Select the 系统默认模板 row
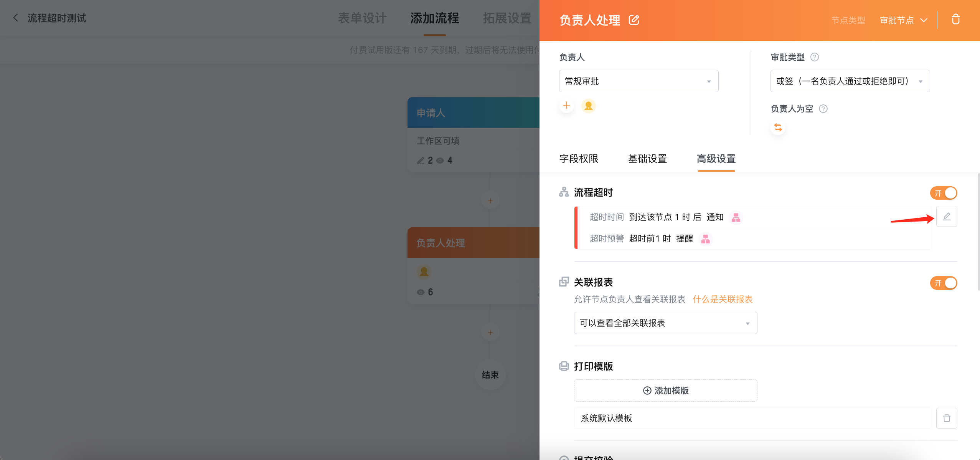 tap(752, 418)
